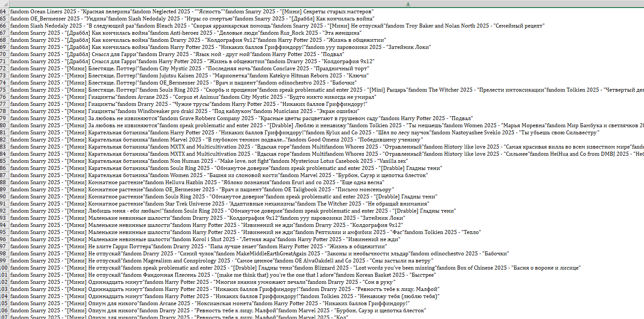Select the cell containing "Письмо монсеньору"
Screen dimensions: 644x319
(x=326, y=190)
